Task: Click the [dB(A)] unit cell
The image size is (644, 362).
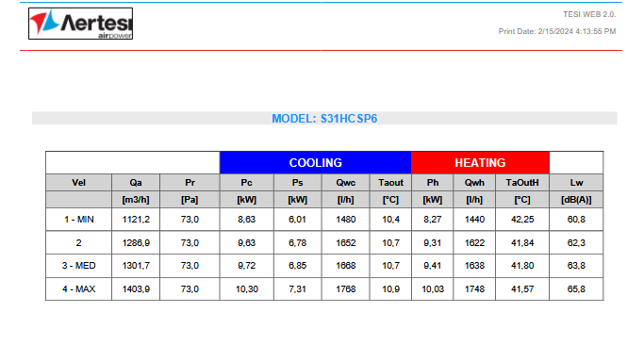Action: [x=576, y=200]
